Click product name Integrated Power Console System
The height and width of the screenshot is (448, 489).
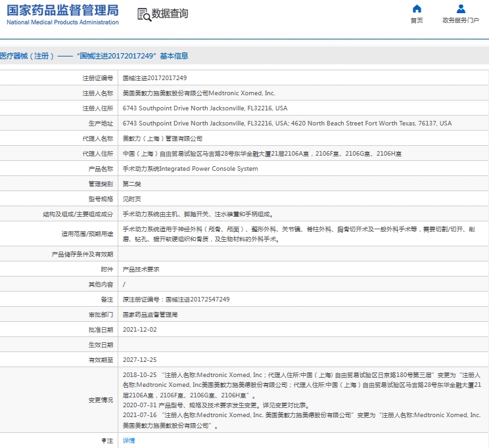point(190,169)
